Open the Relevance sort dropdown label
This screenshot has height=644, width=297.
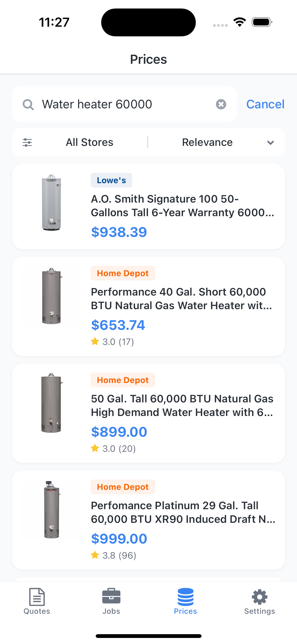[207, 142]
